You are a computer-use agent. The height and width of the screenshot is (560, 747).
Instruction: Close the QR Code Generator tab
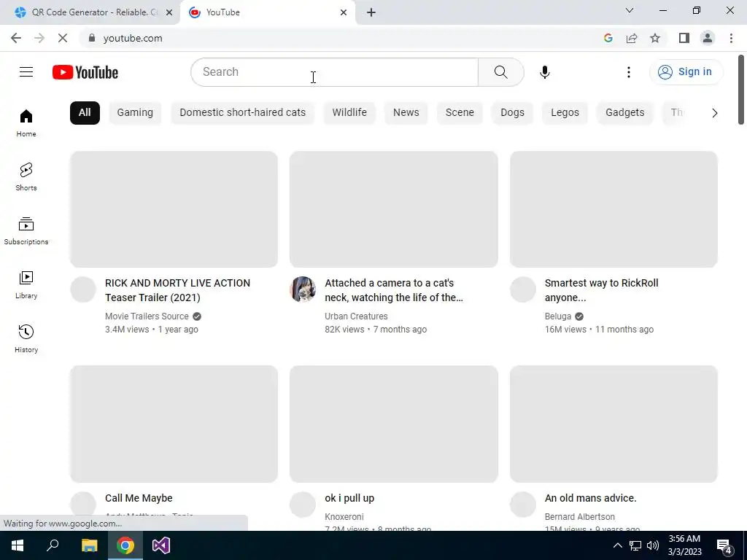pos(169,12)
